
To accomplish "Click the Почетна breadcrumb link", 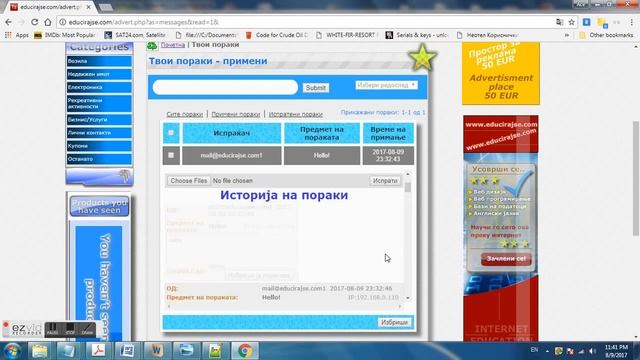I will point(173,45).
